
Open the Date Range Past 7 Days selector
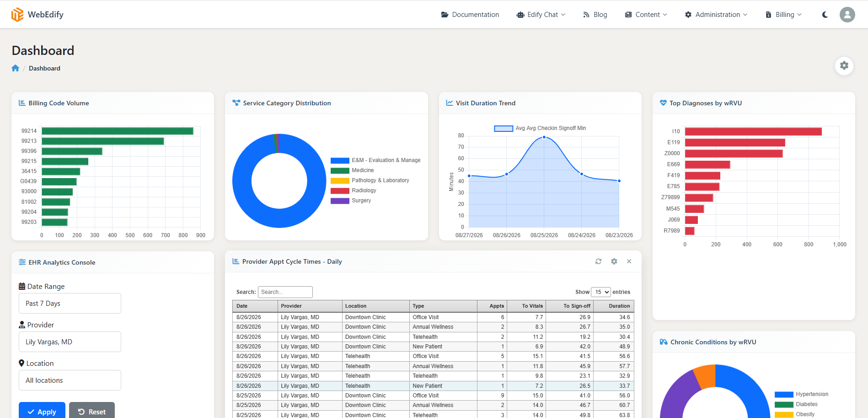click(70, 304)
